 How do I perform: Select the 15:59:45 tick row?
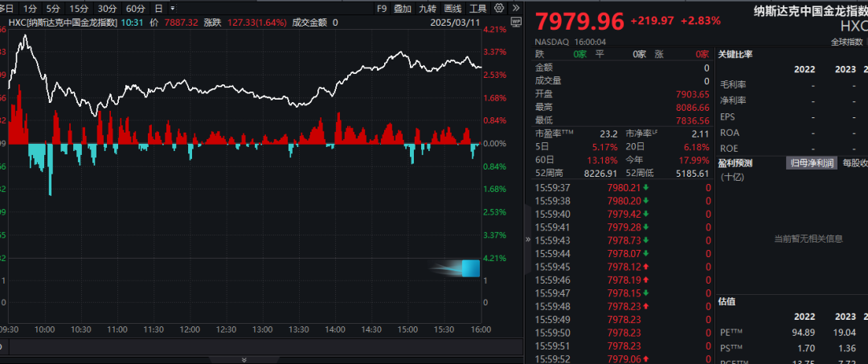(623, 267)
